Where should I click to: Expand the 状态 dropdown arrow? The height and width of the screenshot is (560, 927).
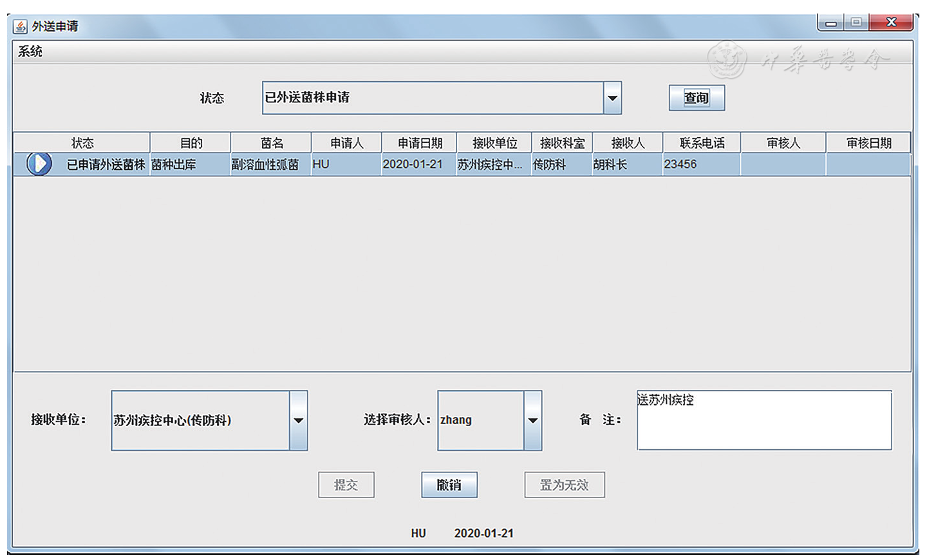(x=612, y=98)
